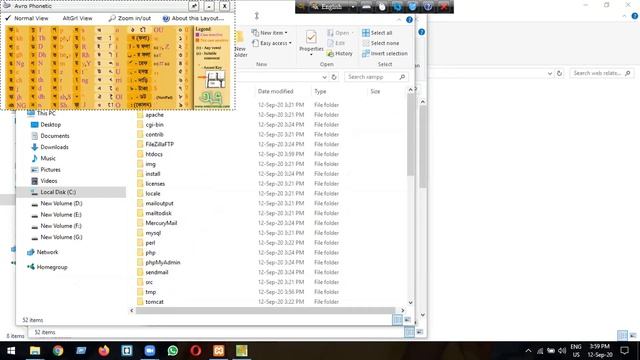Screen dimensions: 640x360
Task: Open Avro help question mark icon
Action: [428, 7]
